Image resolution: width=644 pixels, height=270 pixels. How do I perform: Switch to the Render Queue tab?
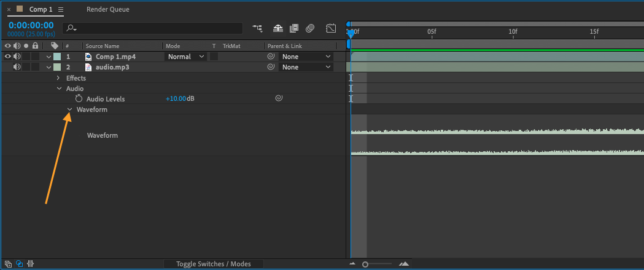click(x=108, y=10)
